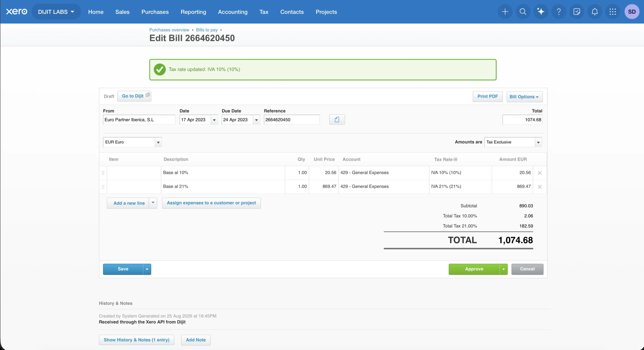644x350 pixels.
Task: Click the Add Note button
Action: [196, 340]
